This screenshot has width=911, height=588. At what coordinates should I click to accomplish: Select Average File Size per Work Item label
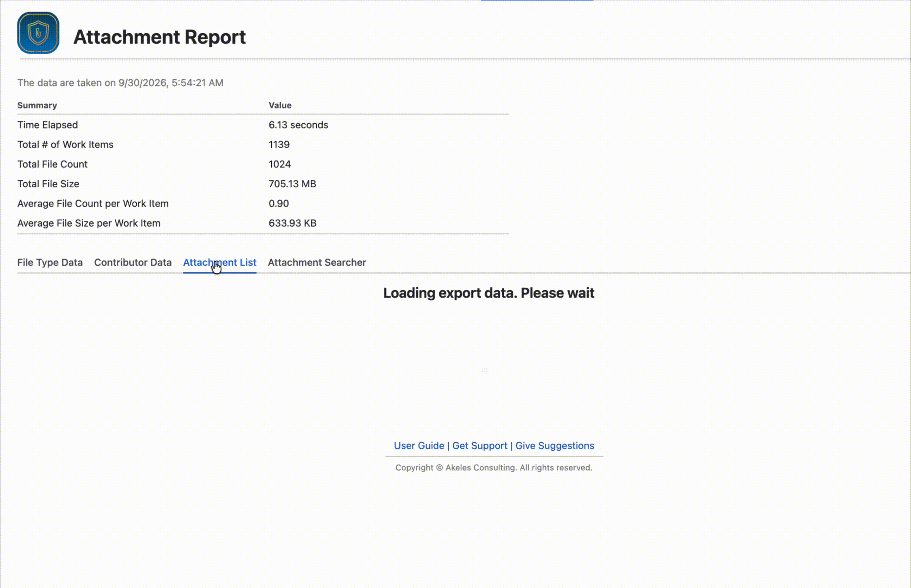(x=89, y=223)
